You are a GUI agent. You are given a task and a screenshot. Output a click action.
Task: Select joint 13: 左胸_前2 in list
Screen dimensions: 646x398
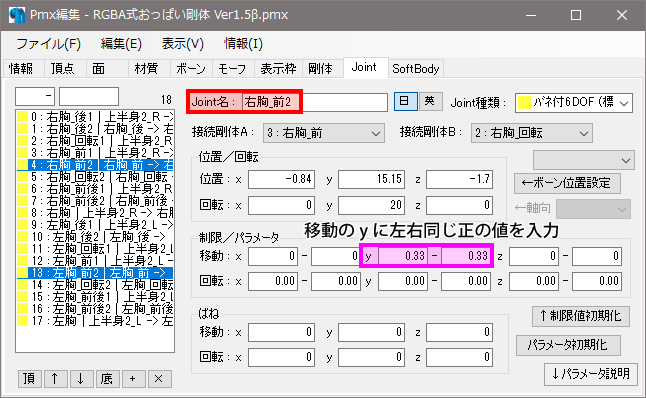95,273
